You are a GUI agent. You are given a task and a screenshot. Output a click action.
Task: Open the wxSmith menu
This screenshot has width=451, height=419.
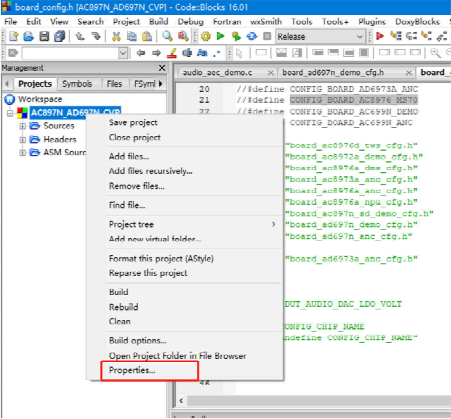point(266,22)
